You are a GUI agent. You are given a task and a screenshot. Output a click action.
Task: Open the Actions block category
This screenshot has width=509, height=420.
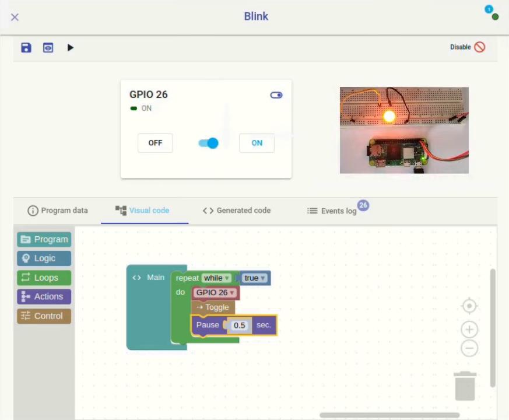(x=44, y=297)
